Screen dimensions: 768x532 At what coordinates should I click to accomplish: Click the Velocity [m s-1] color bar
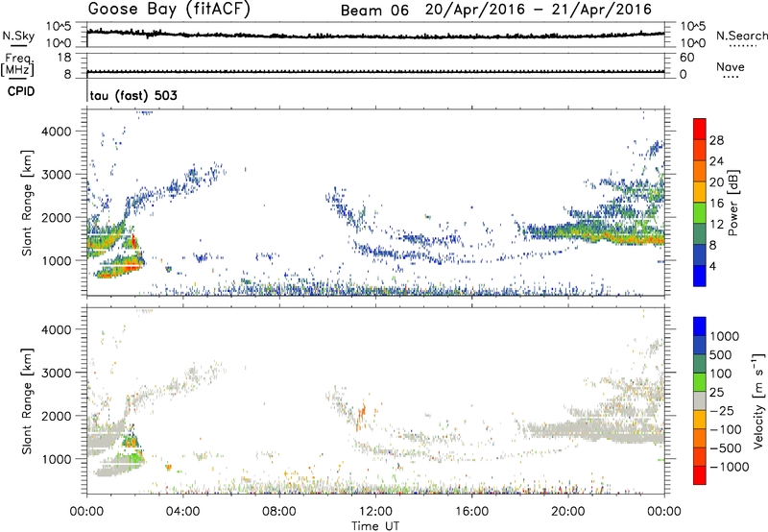[x=700, y=400]
